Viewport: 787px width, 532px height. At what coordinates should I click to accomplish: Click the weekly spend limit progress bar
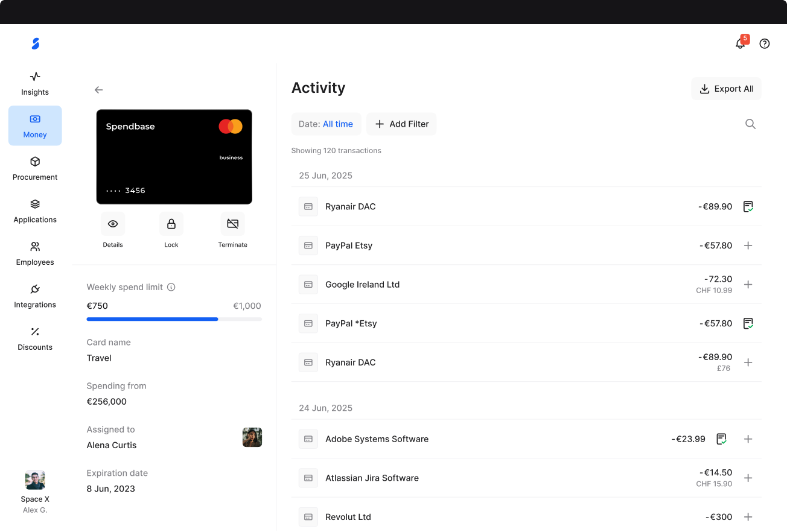pos(174,319)
